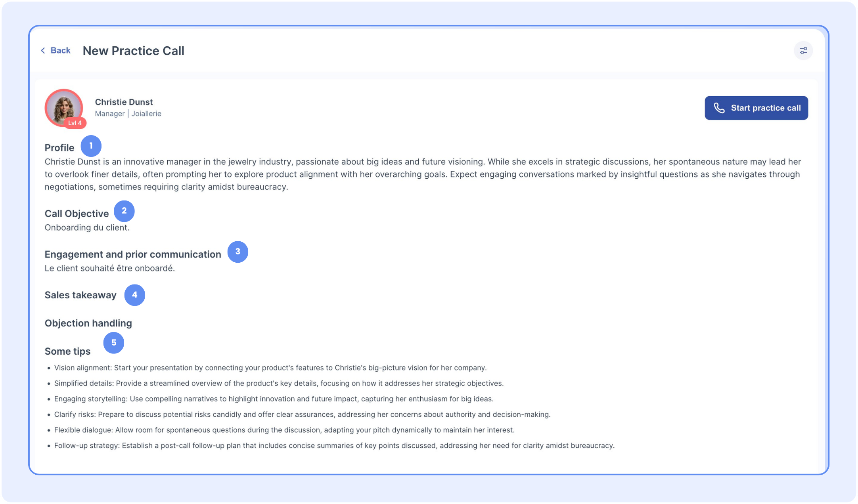Select the Profile section heading
The image size is (858, 504).
pyautogui.click(x=59, y=148)
